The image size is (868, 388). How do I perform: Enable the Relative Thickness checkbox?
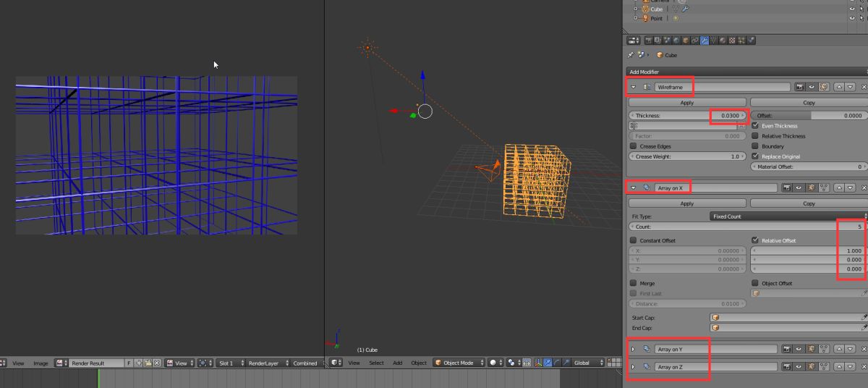tap(756, 136)
